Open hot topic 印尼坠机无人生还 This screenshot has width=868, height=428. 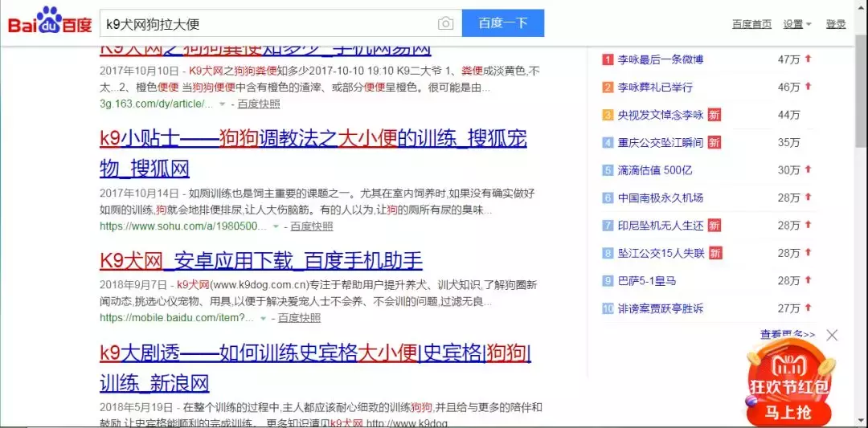(661, 226)
